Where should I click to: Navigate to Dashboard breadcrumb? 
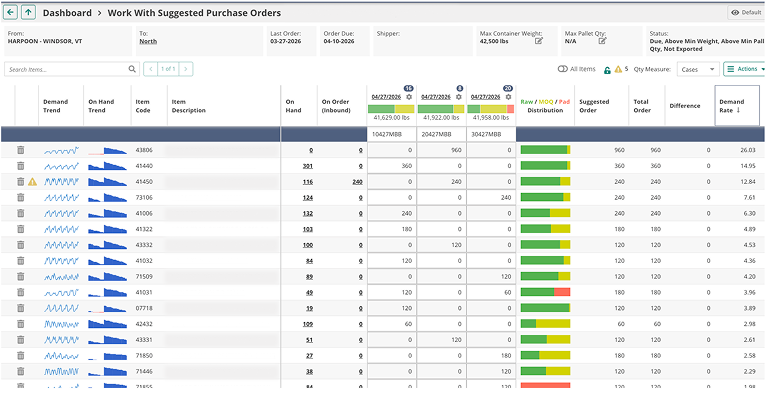(x=67, y=13)
